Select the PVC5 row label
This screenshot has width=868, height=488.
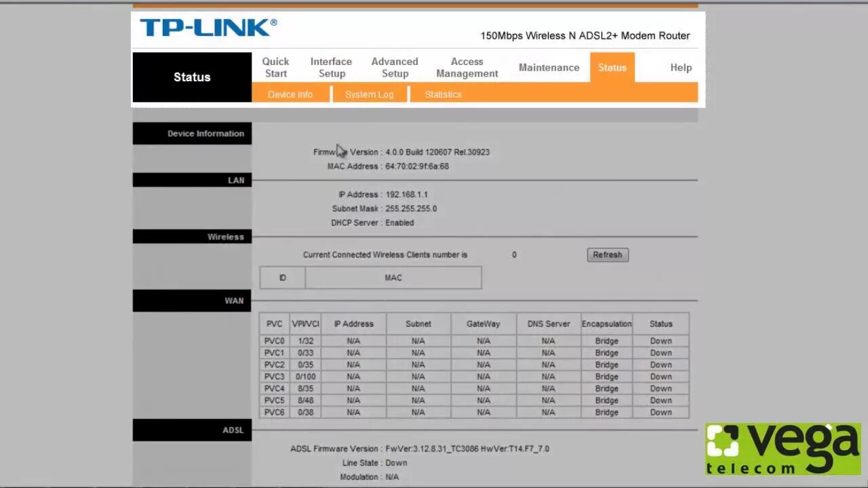(274, 401)
